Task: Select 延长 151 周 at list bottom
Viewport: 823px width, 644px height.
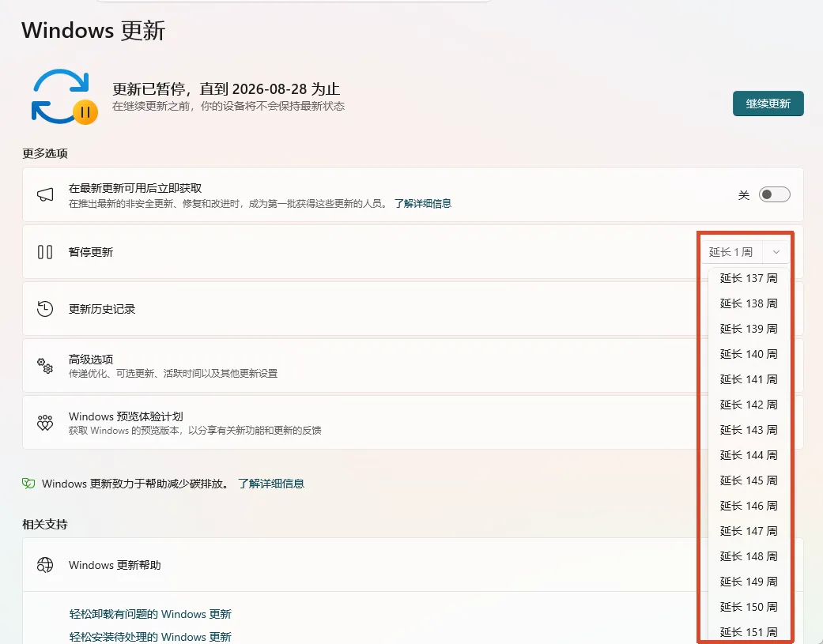Action: pyautogui.click(x=749, y=632)
